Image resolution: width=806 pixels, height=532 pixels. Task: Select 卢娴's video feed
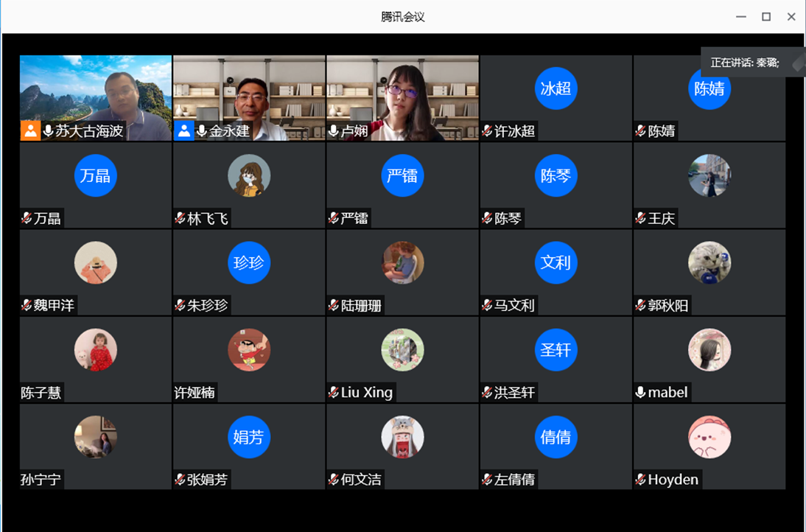[402, 98]
